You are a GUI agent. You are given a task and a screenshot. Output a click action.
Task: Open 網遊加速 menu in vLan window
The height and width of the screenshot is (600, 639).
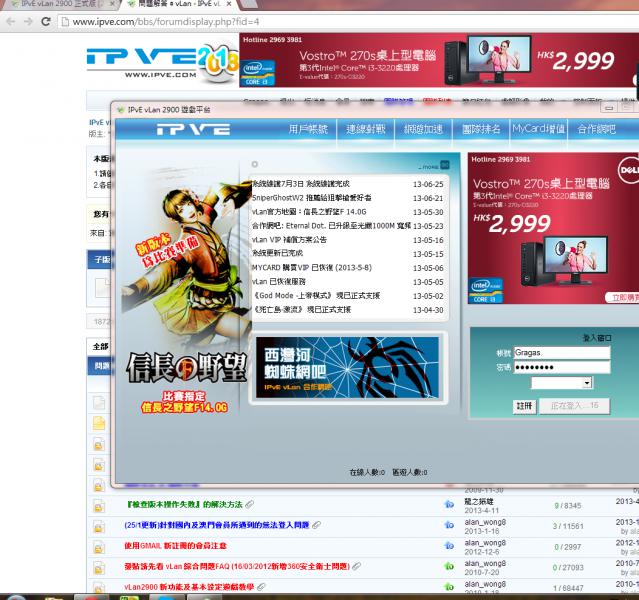coord(423,129)
